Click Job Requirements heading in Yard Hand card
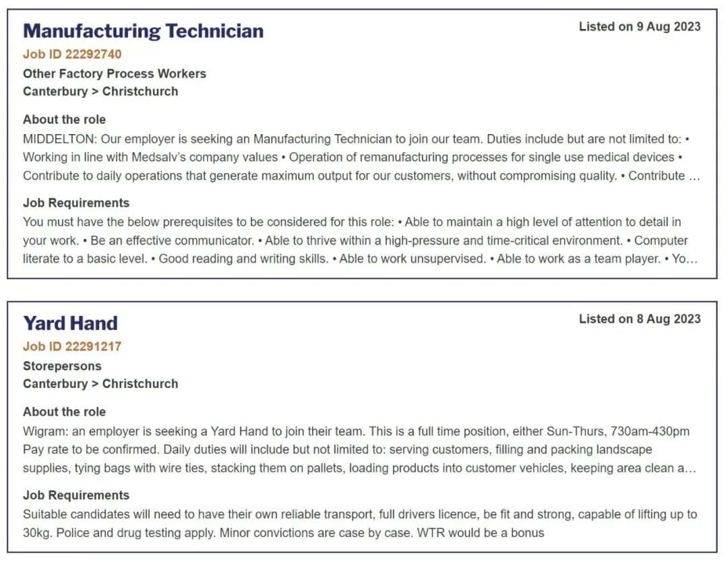Screen dimensions: 728x562 tap(76, 496)
